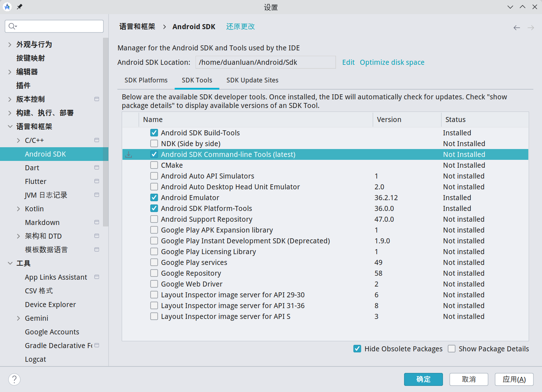Click the Android SDK Location path field
The image size is (542, 392).
[265, 62]
